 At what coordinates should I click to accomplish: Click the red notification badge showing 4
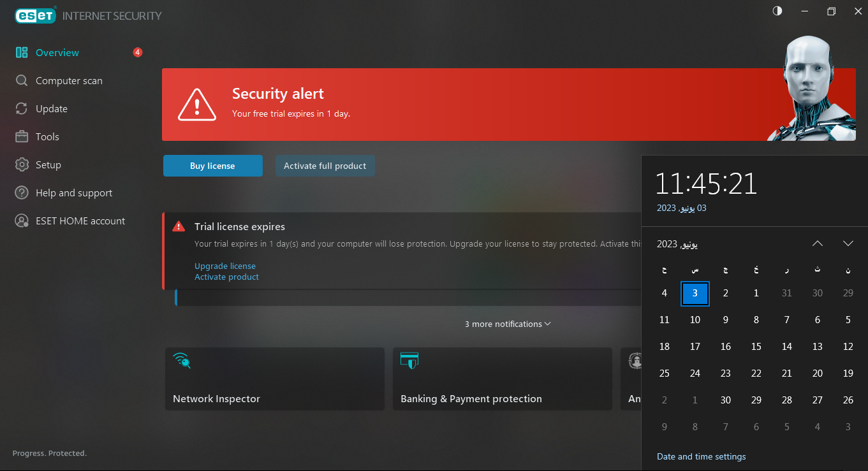click(138, 52)
